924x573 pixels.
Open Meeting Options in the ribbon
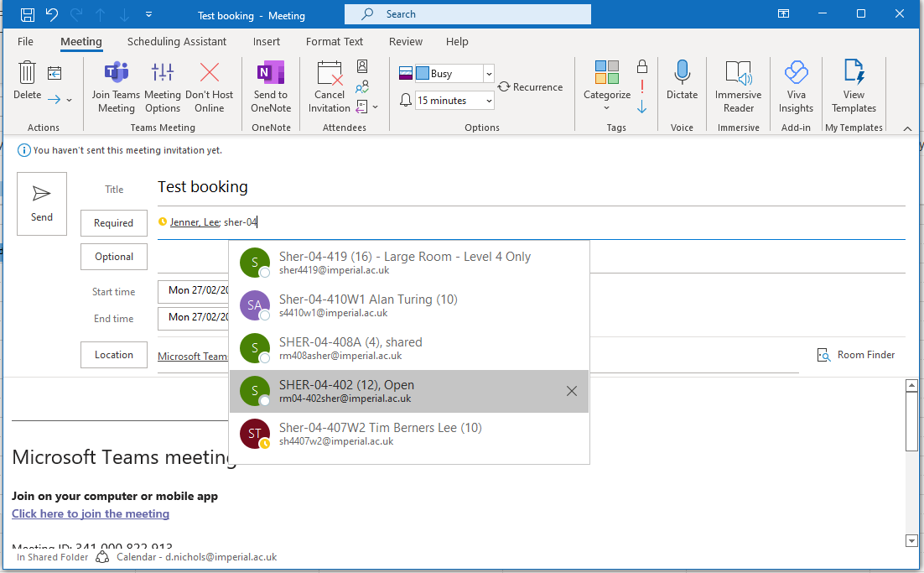tap(162, 74)
